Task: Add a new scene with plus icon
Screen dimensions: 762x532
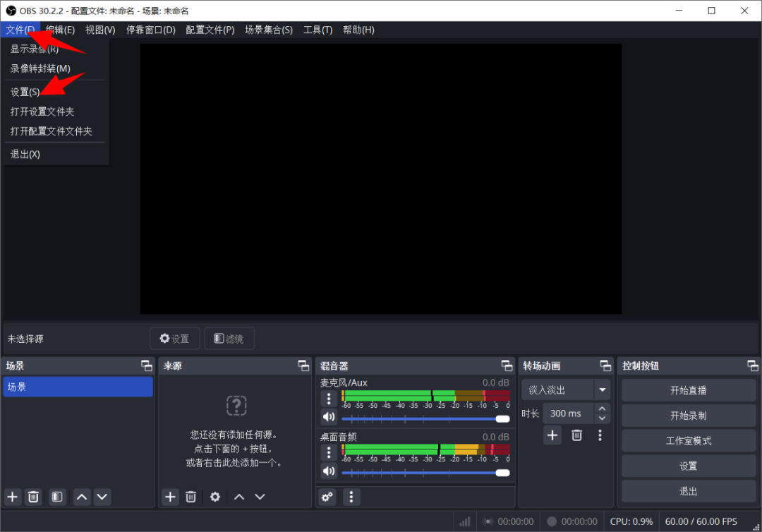Action: 13,497
